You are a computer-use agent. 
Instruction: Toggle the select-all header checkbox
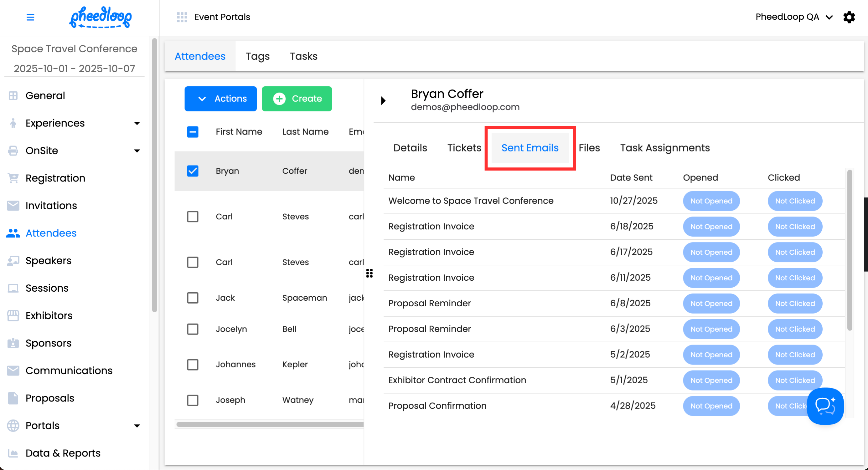(193, 132)
